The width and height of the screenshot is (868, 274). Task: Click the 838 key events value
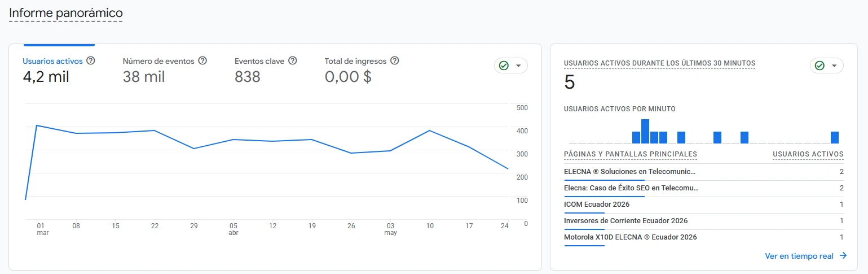pos(248,77)
